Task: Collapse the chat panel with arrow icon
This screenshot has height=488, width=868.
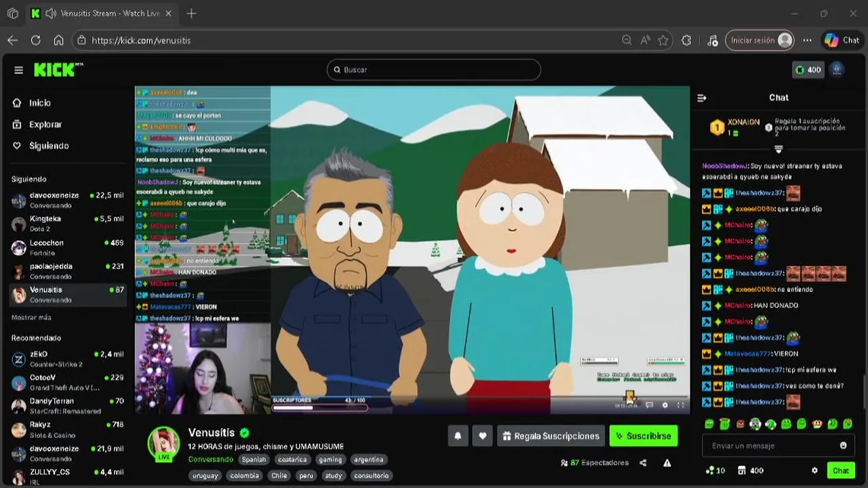Action: (x=702, y=98)
